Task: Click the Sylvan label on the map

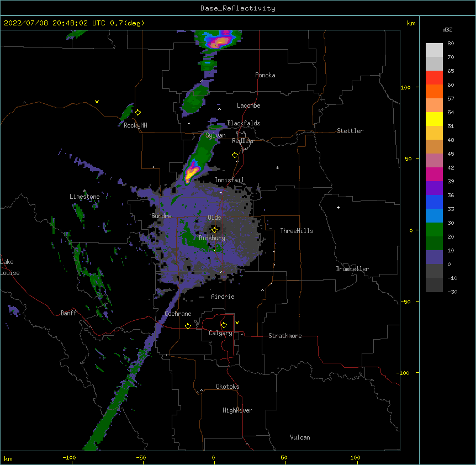Action: click(215, 135)
